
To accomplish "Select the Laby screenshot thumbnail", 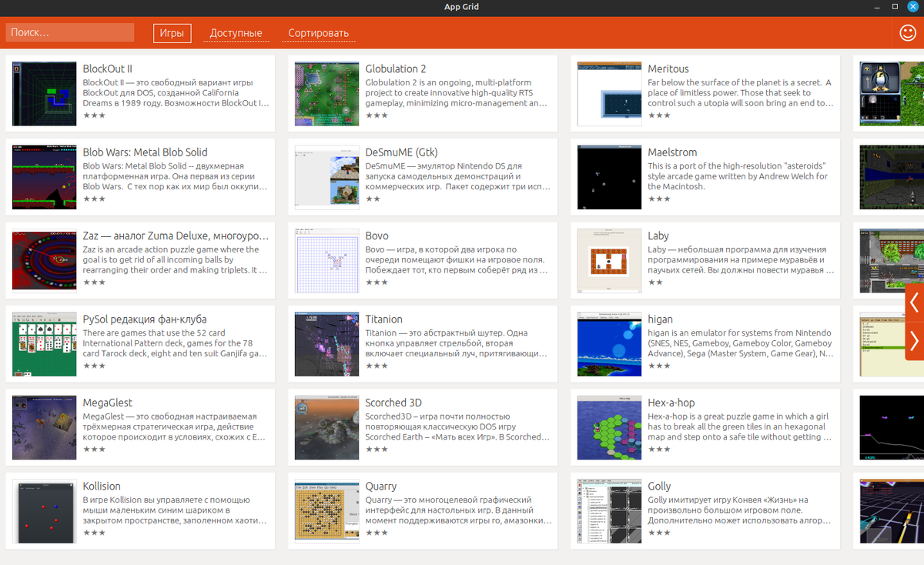I will pyautogui.click(x=609, y=261).
